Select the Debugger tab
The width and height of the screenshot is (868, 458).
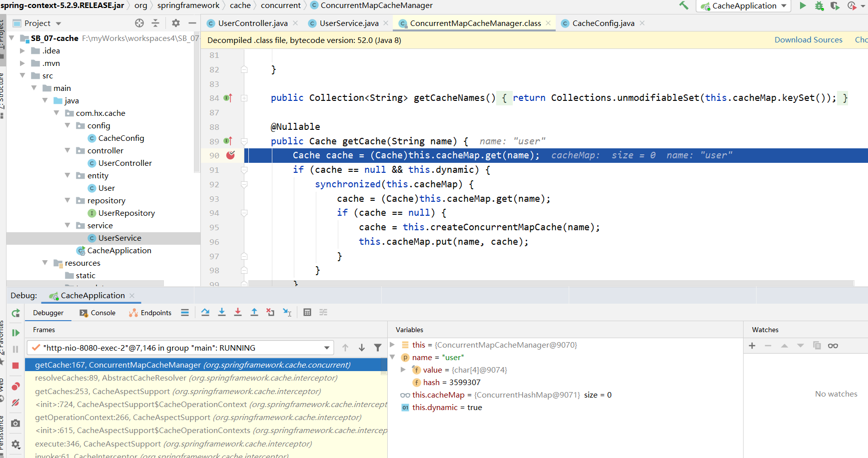coord(48,313)
